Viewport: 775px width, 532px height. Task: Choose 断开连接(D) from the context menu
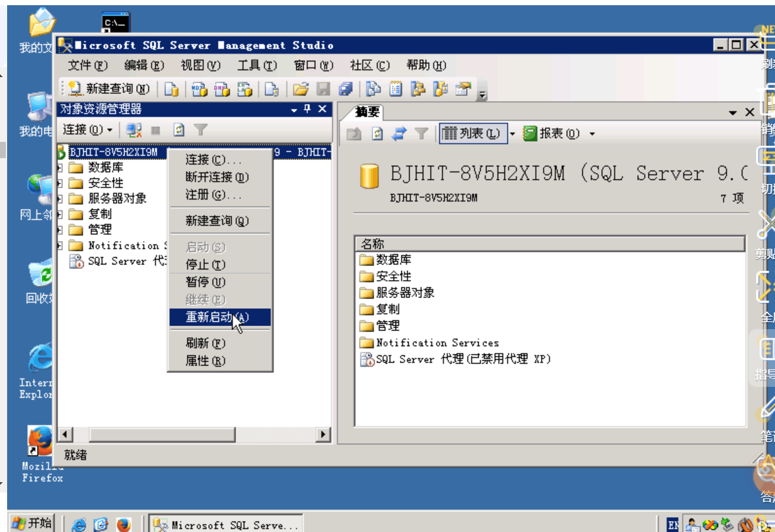click(220, 177)
